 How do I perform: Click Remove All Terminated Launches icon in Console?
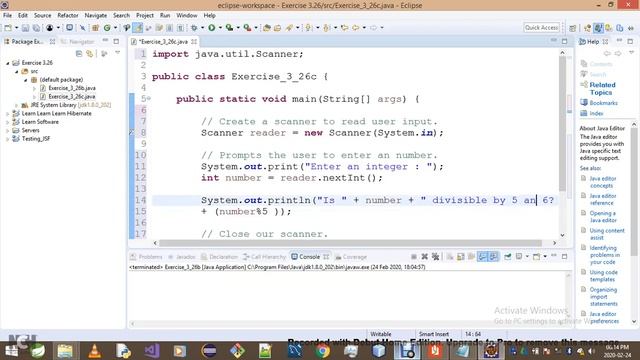(x=436, y=257)
